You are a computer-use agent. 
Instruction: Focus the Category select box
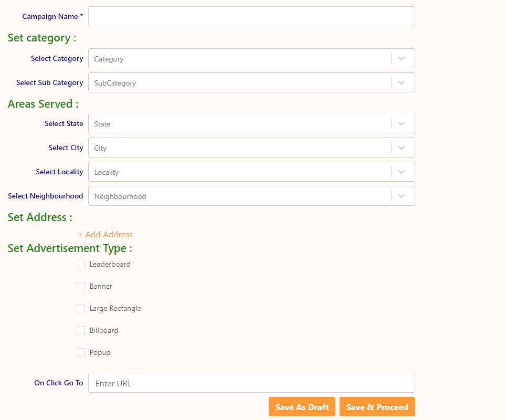click(x=239, y=59)
